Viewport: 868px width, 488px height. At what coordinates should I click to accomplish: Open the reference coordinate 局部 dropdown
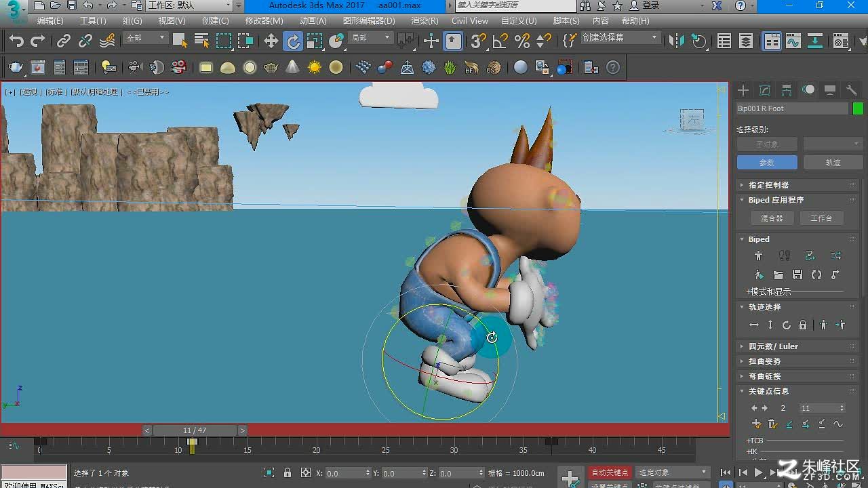click(371, 39)
